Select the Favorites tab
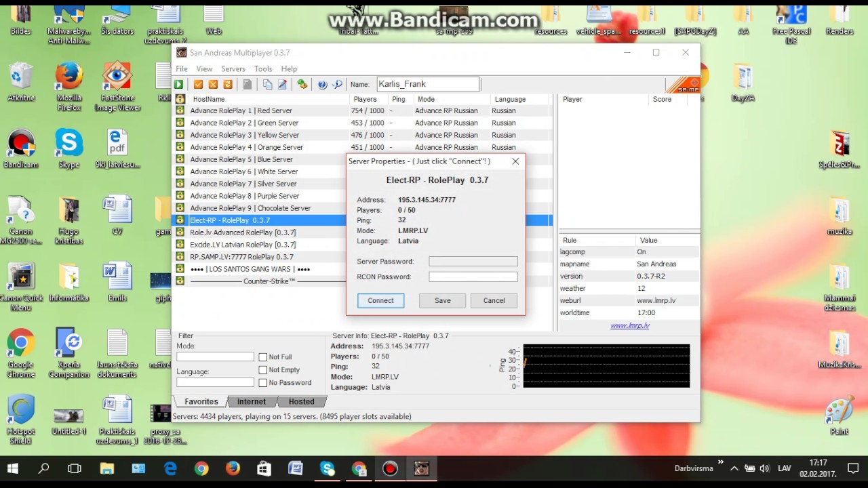Viewport: 868px width, 488px height. coord(201,401)
